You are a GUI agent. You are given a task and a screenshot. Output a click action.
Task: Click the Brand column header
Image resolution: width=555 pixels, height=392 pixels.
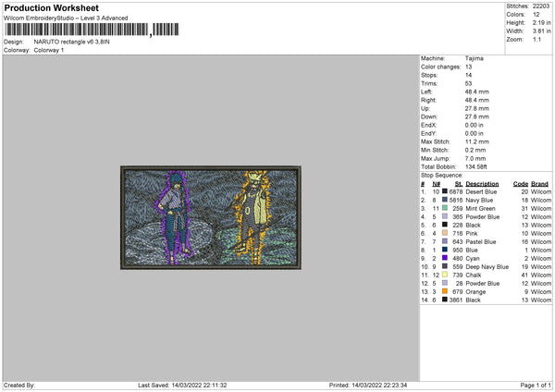[x=541, y=183]
